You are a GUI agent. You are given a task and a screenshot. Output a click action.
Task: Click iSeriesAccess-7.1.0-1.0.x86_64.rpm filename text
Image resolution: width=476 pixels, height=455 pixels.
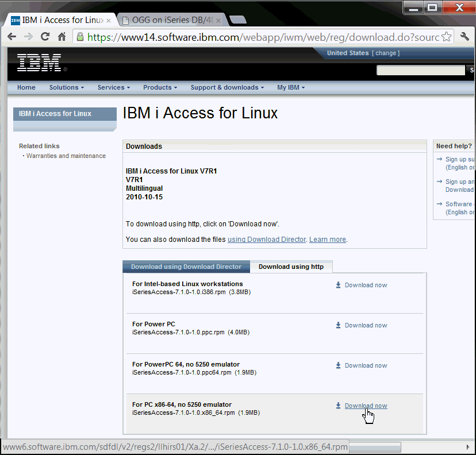point(183,413)
